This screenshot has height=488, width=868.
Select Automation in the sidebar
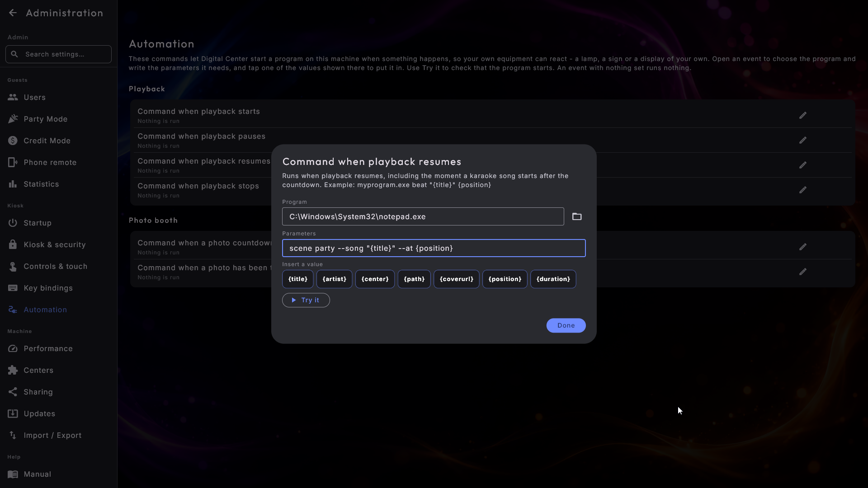pyautogui.click(x=58, y=310)
